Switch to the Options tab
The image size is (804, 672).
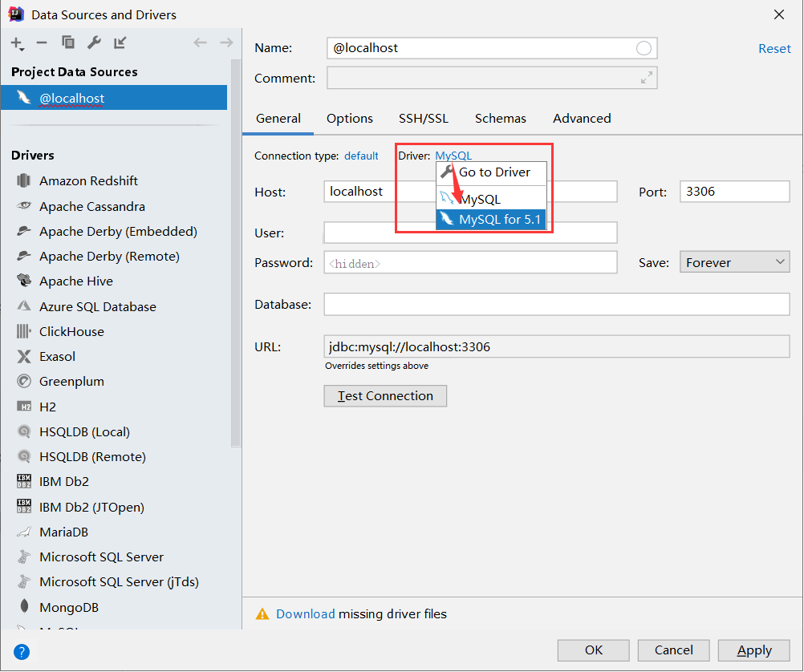(x=350, y=119)
